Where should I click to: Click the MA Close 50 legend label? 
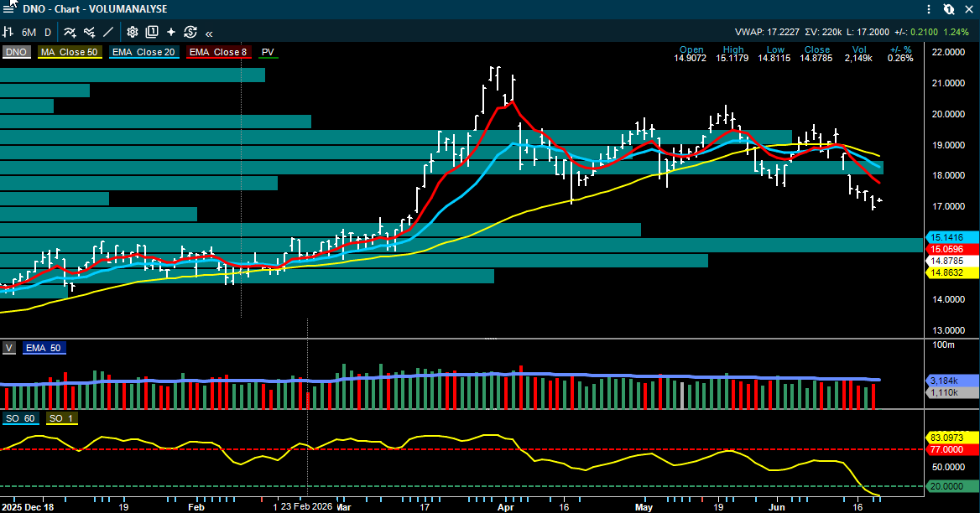(70, 53)
